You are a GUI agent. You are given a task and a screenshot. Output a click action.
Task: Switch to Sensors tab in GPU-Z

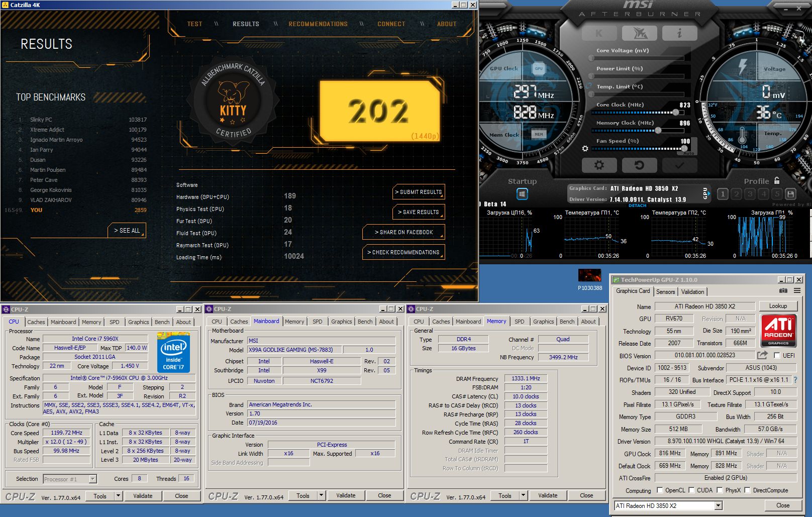pos(665,292)
